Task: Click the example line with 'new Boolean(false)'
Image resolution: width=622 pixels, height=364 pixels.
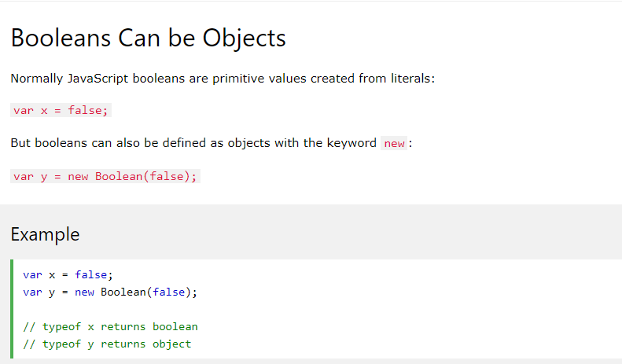Action: (110, 292)
